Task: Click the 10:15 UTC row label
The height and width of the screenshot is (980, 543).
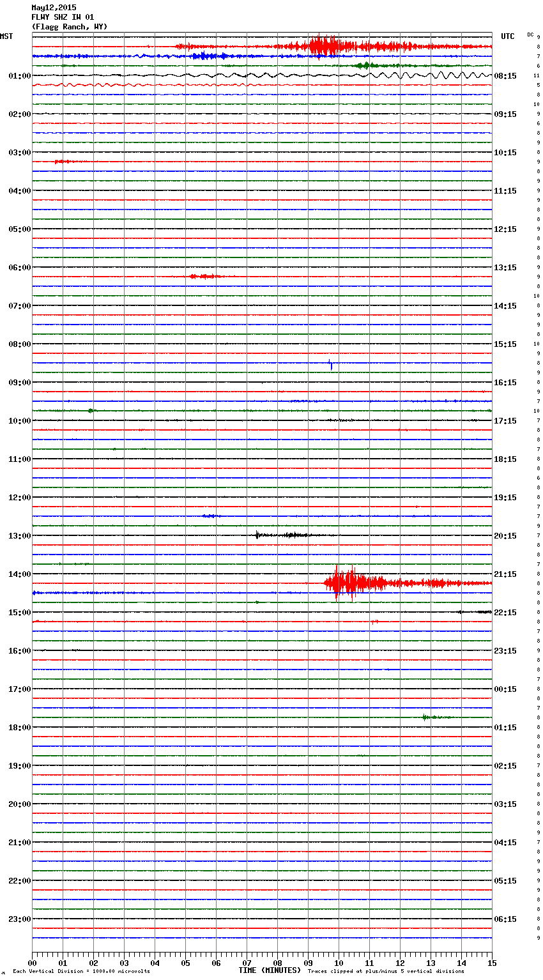Action: [x=505, y=153]
